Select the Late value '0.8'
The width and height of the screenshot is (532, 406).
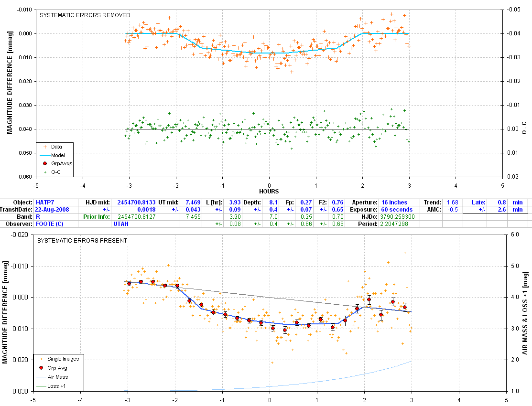502,203
